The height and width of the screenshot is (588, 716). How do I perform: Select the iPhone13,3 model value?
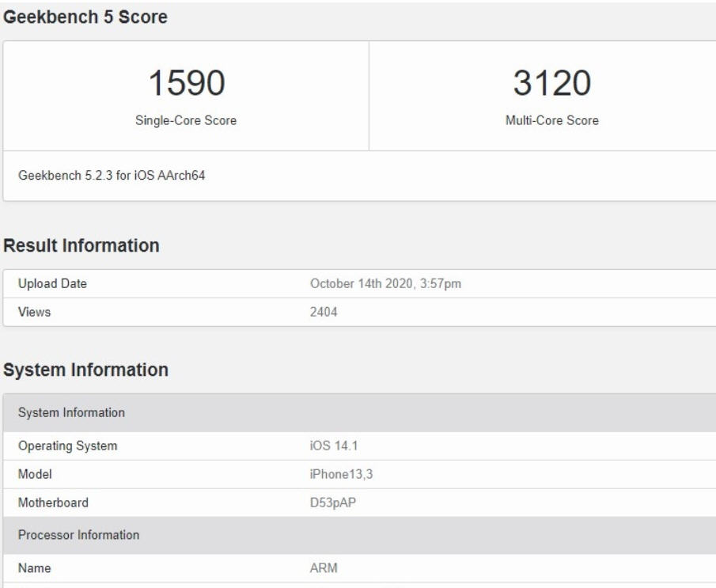(342, 474)
